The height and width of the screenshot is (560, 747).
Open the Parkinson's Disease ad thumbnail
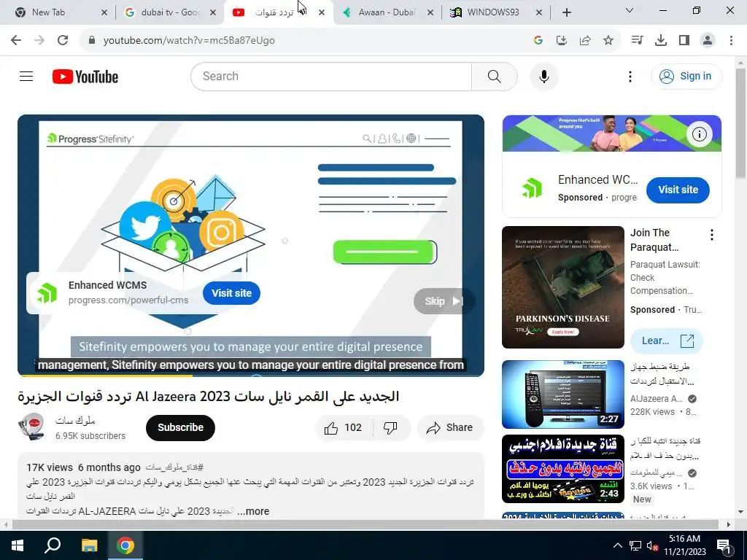[x=562, y=287]
